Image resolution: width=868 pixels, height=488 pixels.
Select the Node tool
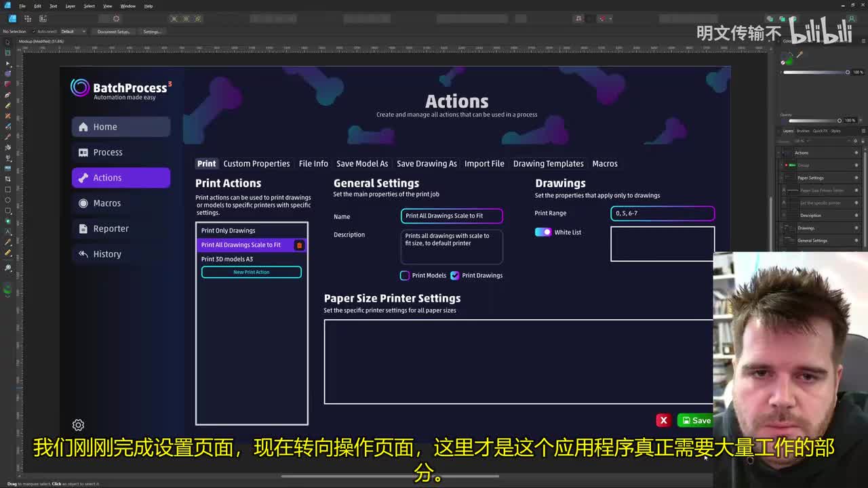coord(7,63)
